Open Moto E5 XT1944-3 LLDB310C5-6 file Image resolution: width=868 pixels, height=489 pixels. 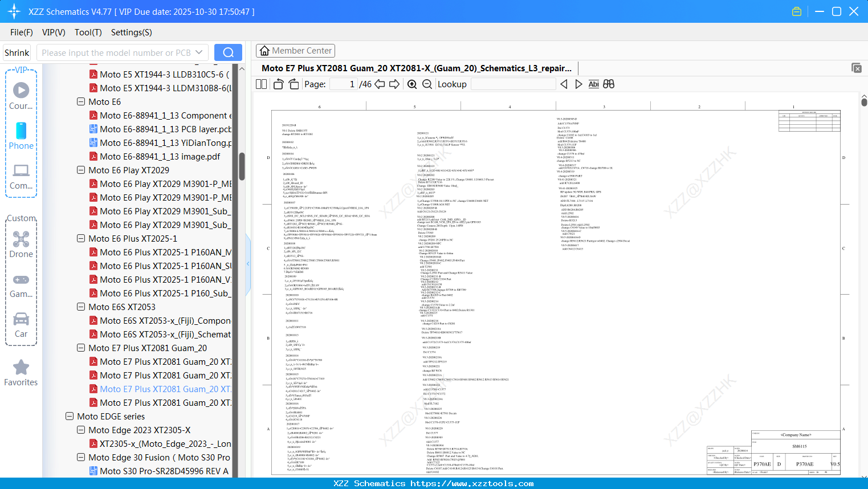click(x=160, y=75)
